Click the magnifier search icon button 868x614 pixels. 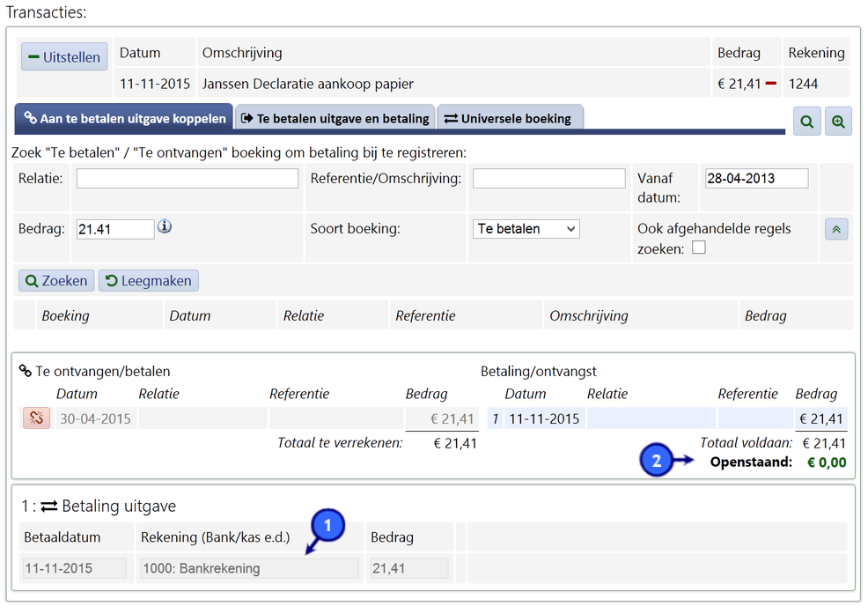pos(807,122)
